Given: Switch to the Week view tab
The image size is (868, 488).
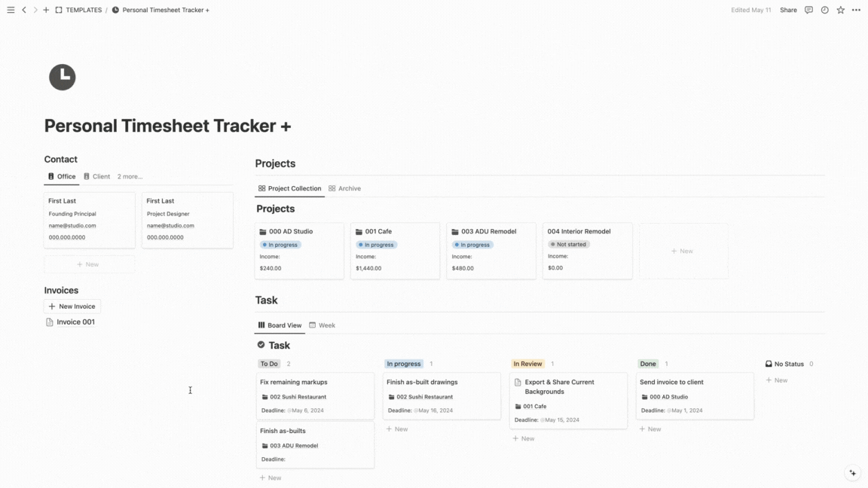Looking at the screenshot, I should tap(322, 325).
